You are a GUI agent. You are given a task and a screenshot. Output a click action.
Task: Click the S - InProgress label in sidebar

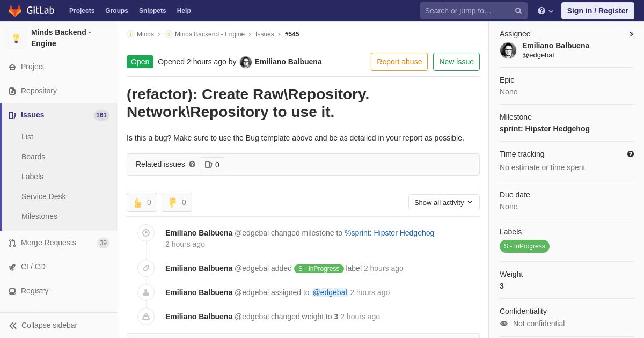pos(524,246)
